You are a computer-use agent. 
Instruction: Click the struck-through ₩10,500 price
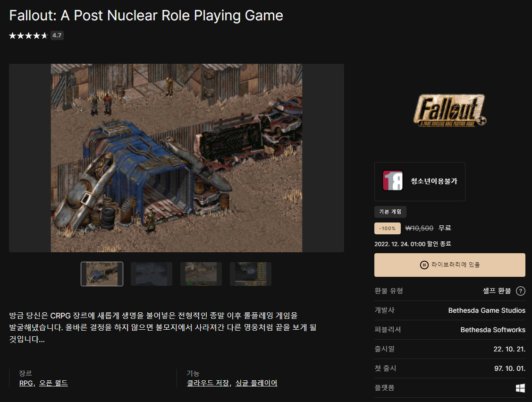419,228
